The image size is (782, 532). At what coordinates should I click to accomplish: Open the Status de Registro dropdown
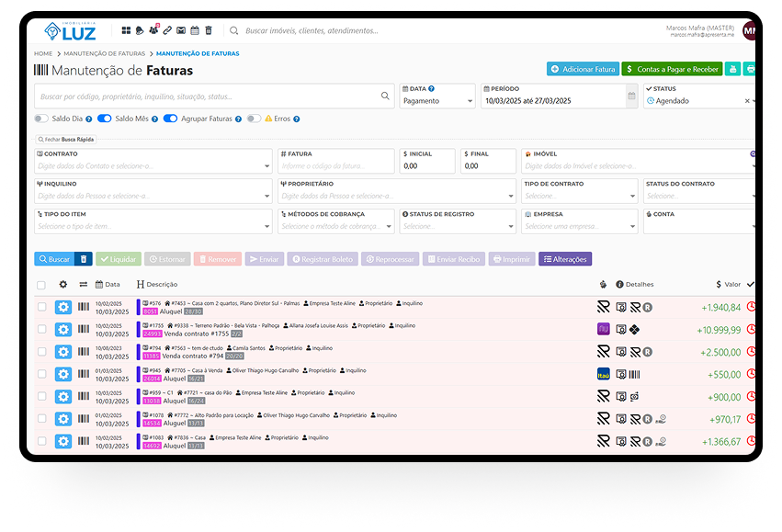point(458,221)
